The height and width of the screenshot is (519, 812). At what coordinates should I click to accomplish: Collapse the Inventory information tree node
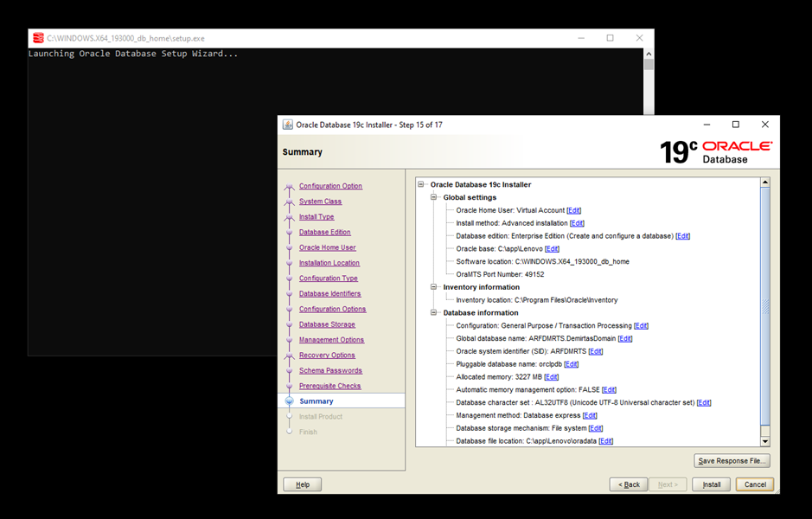[433, 287]
